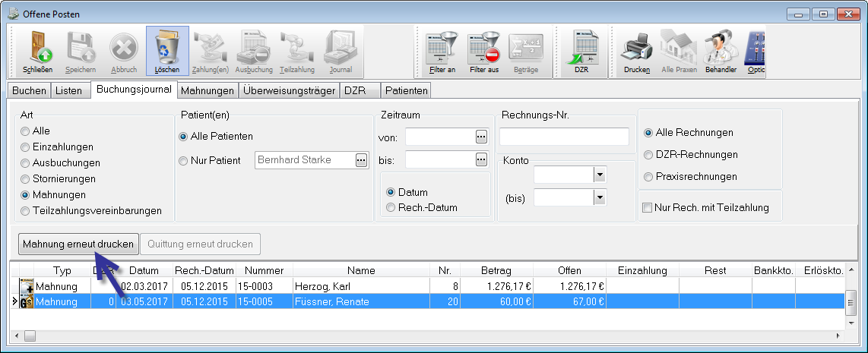The width and height of the screenshot is (868, 353).
Task: Select the Mahnungen radio button under Art
Action: 25,195
